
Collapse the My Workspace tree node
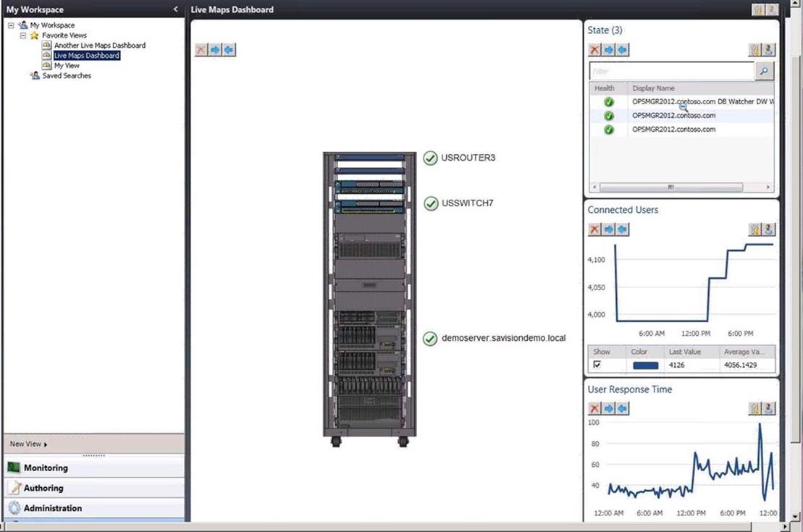coord(11,25)
